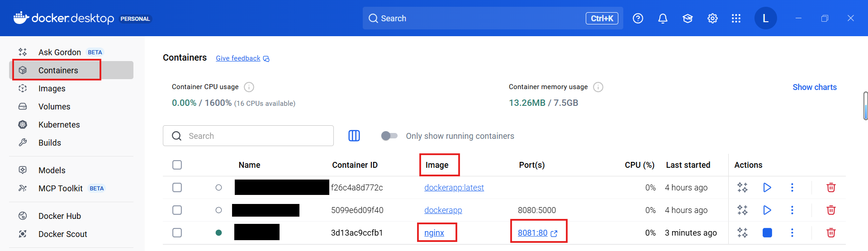This screenshot has height=251, width=868.
Task: Open the apps grid icon
Action: coord(736,18)
